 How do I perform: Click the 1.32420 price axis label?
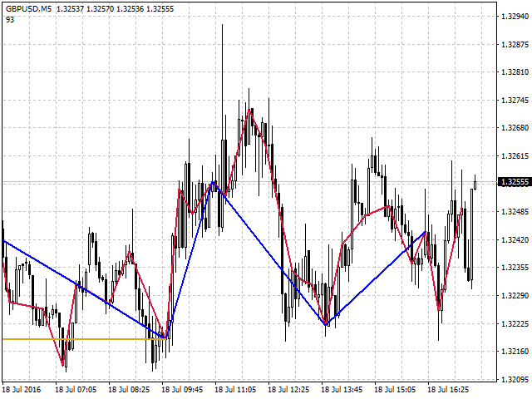pos(515,240)
